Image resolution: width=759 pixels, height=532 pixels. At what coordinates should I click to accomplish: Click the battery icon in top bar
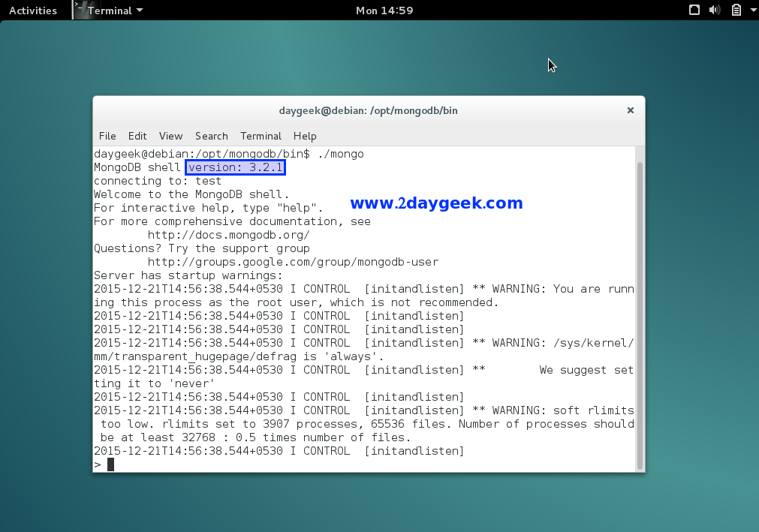[736, 10]
